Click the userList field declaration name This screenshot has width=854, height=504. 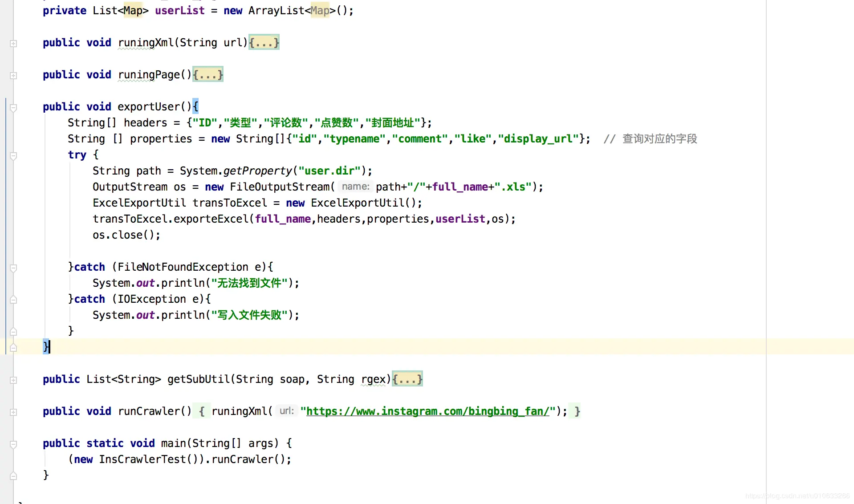tap(180, 10)
